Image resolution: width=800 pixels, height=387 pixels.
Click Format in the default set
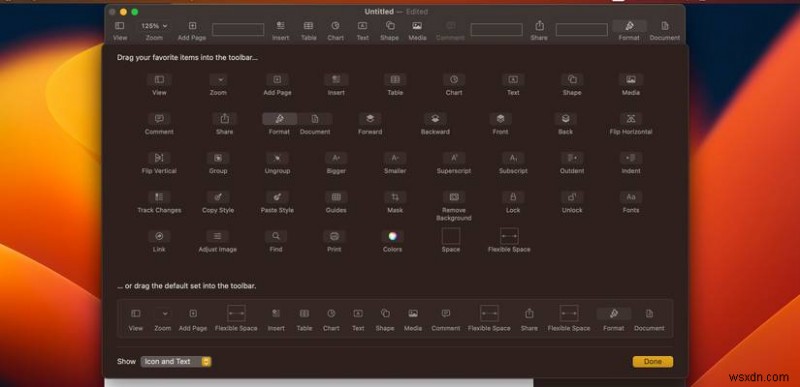click(x=614, y=314)
